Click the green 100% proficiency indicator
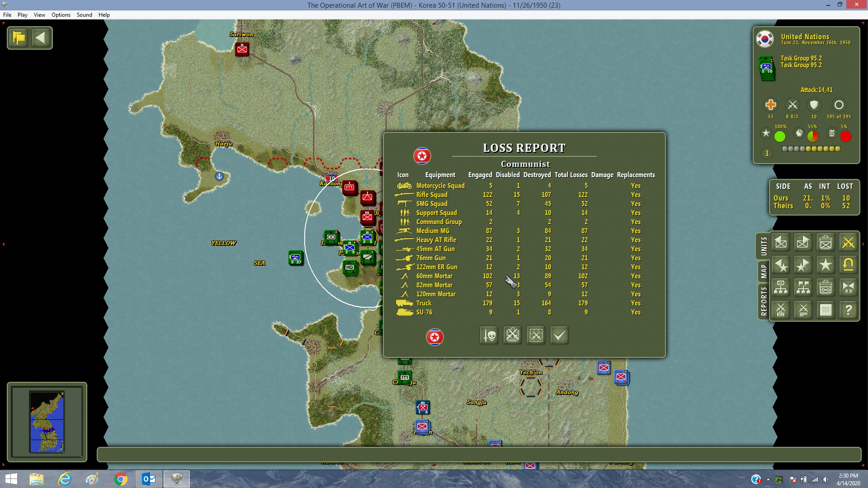Screen dimensions: 868x488 coord(780,136)
